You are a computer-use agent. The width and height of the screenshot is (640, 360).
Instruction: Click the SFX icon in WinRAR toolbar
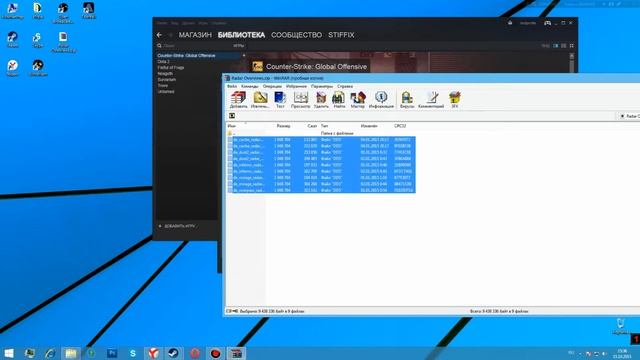(455, 100)
